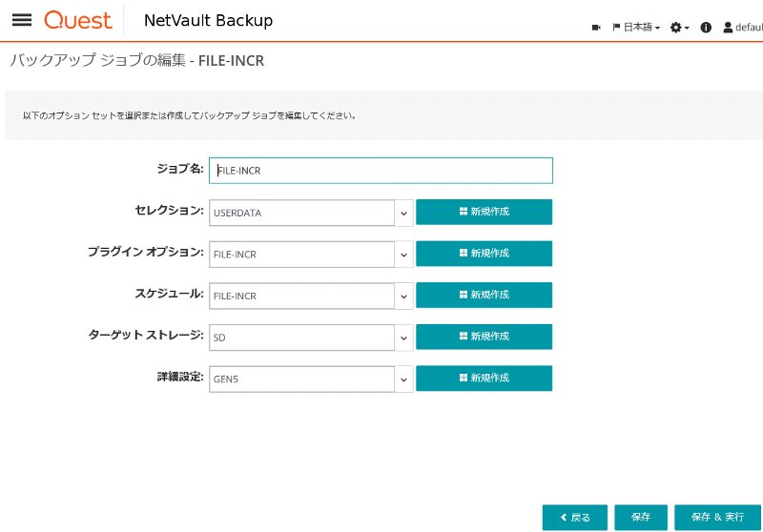Expand the セレクション dropdown showing USERDATA
The width and height of the screenshot is (763, 532).
[x=312, y=213]
